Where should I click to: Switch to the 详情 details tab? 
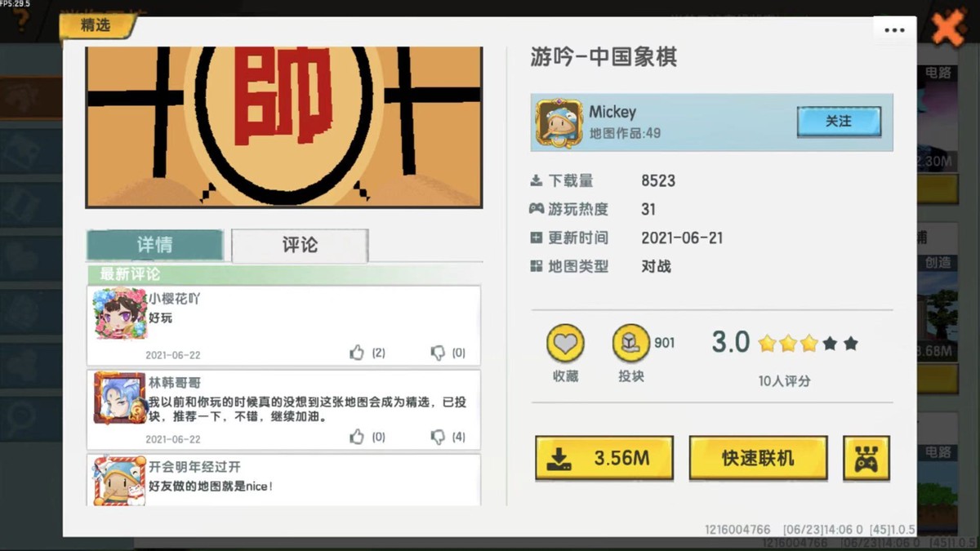tap(154, 245)
